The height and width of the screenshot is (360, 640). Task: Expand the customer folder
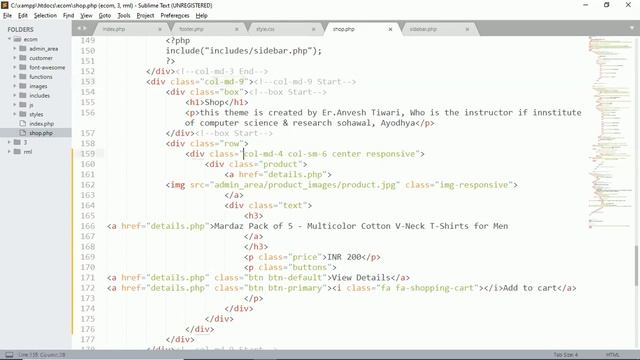click(x=14, y=58)
